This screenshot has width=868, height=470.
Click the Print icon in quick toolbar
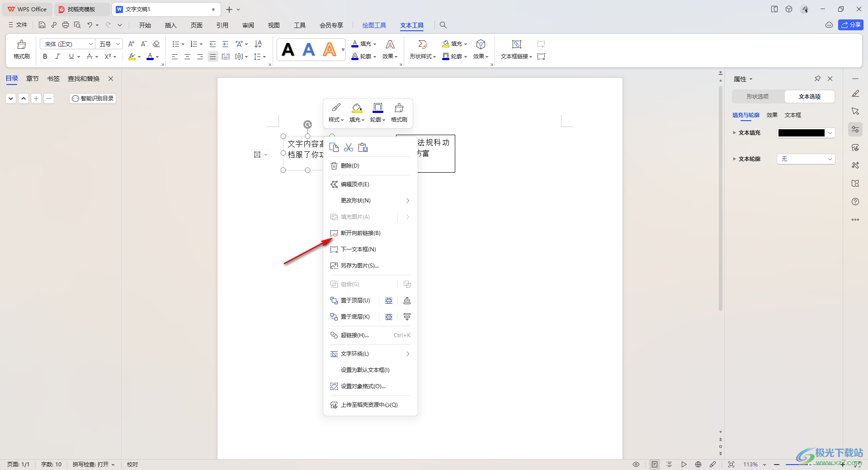[66, 25]
